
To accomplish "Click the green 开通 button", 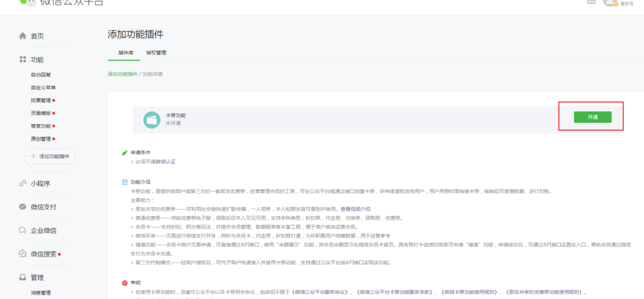I will (x=592, y=117).
